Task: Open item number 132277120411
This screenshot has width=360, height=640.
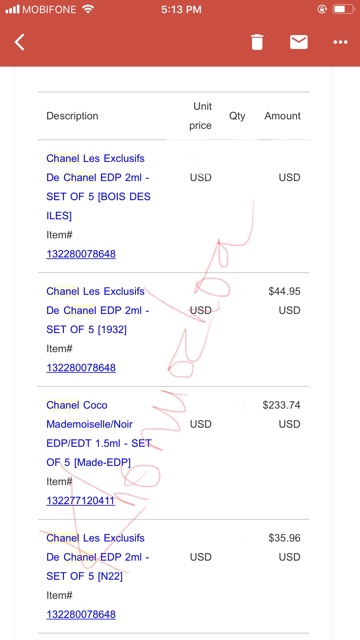Action: (x=80, y=500)
